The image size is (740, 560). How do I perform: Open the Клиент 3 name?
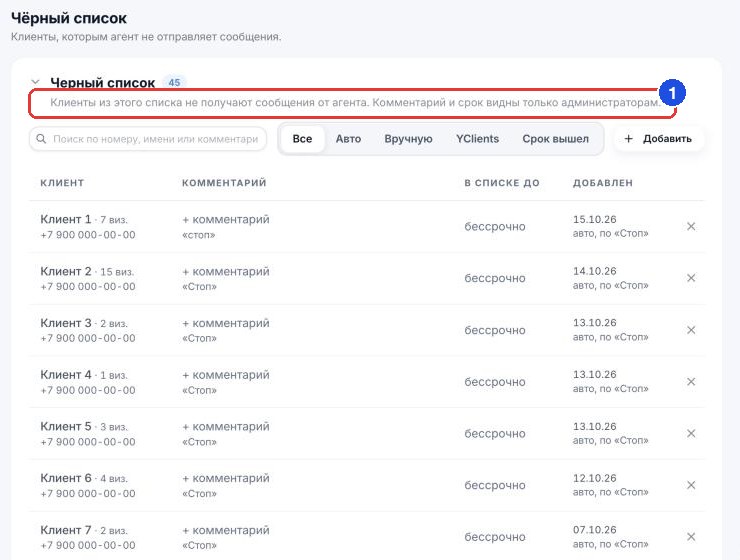click(66, 323)
